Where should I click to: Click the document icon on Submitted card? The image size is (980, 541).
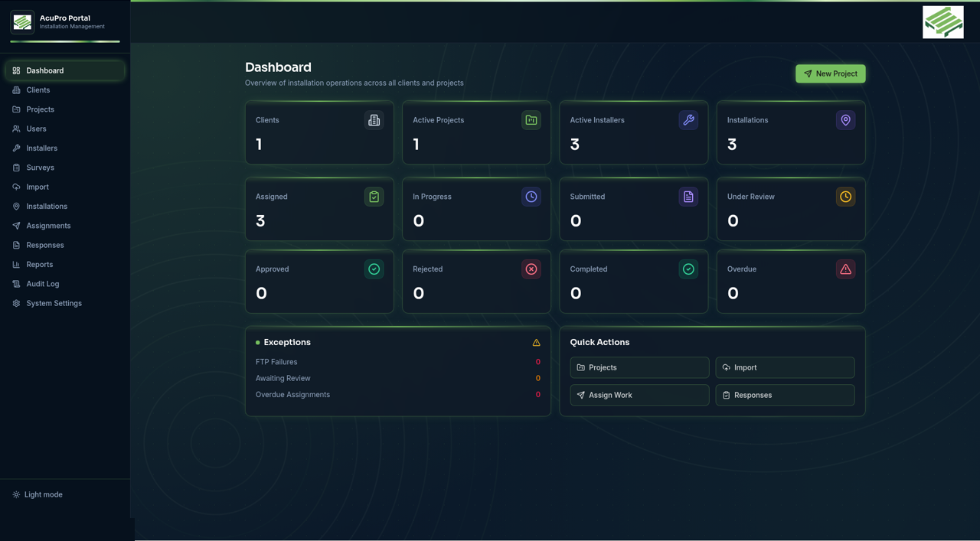(x=688, y=197)
